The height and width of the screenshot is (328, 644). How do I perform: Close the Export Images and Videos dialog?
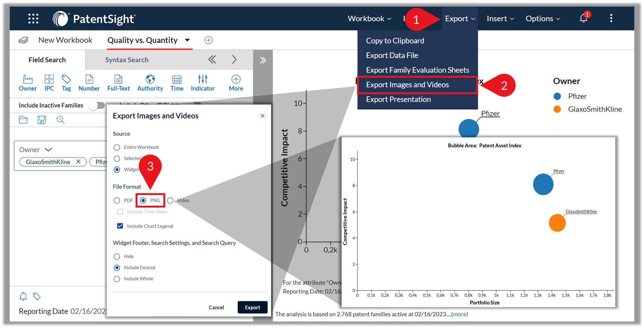tap(262, 116)
